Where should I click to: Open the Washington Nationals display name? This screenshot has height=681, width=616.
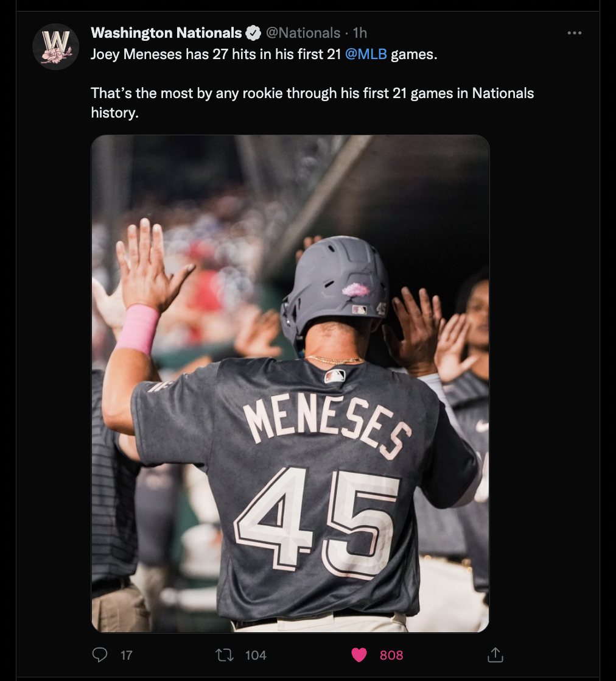coord(166,33)
